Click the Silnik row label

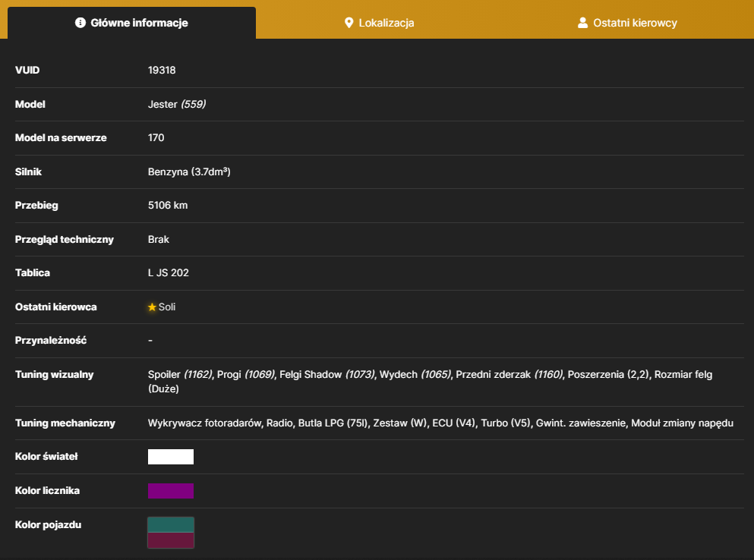point(28,171)
